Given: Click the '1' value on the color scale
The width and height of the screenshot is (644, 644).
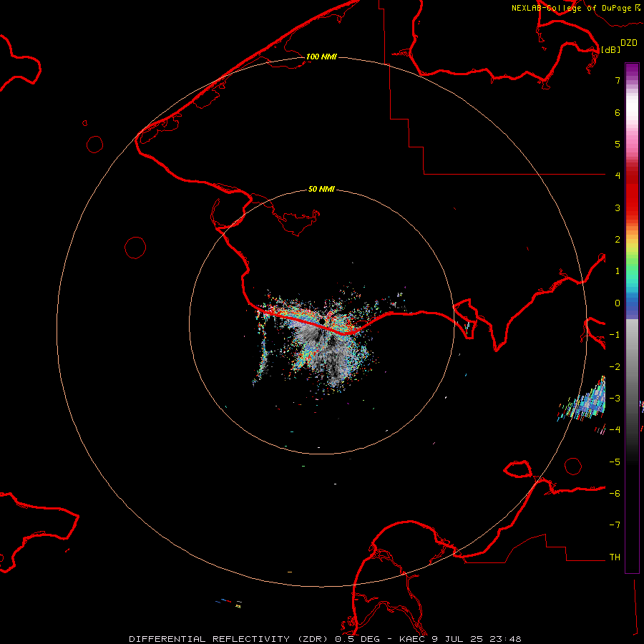Looking at the screenshot, I should point(618,271).
